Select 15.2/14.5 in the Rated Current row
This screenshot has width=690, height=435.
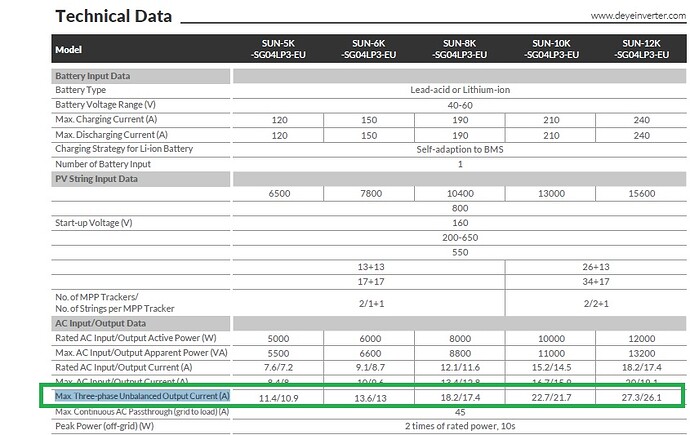(x=551, y=368)
